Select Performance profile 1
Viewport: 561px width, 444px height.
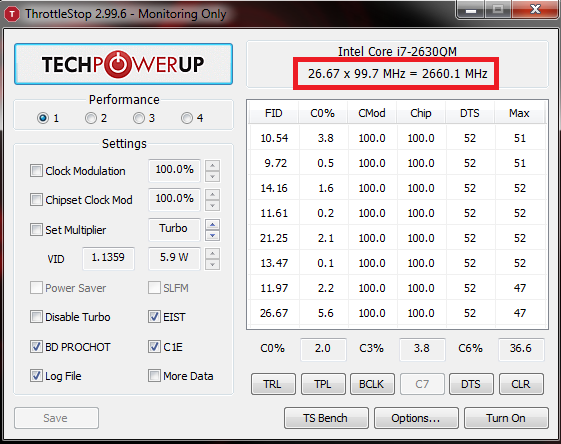(x=43, y=118)
